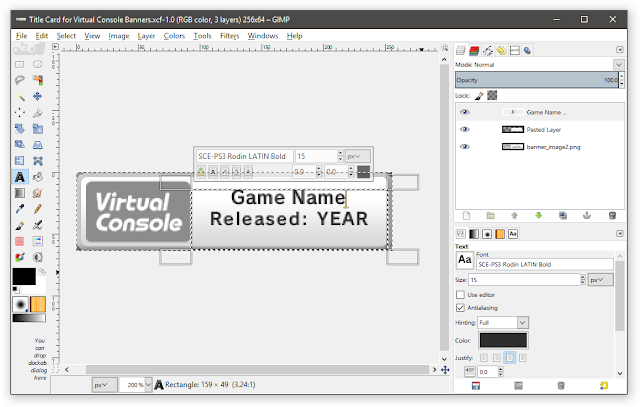Select the highlighted centered justify option
This screenshot has height=407, width=640.
click(510, 358)
